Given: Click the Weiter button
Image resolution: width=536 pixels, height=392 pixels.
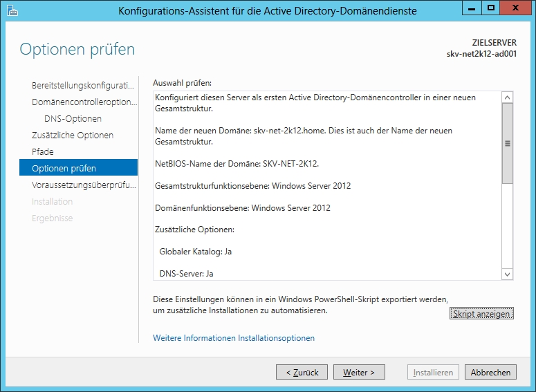Looking at the screenshot, I should tap(359, 373).
